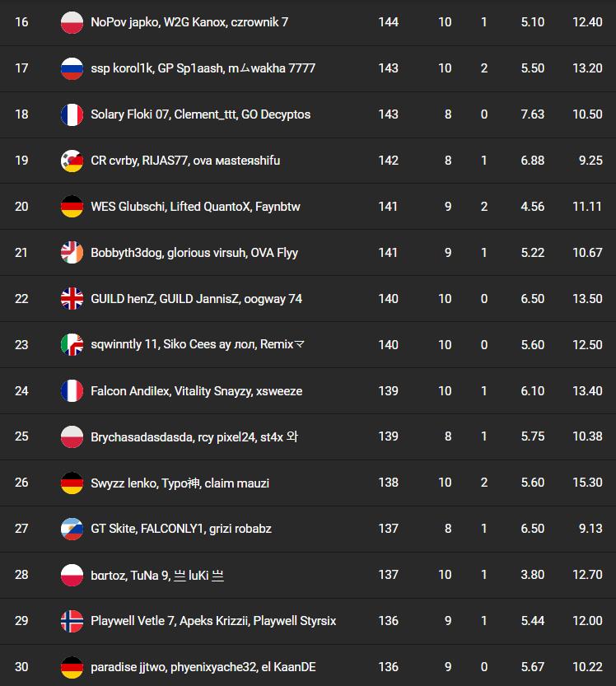Click the rank number 30

21,667
